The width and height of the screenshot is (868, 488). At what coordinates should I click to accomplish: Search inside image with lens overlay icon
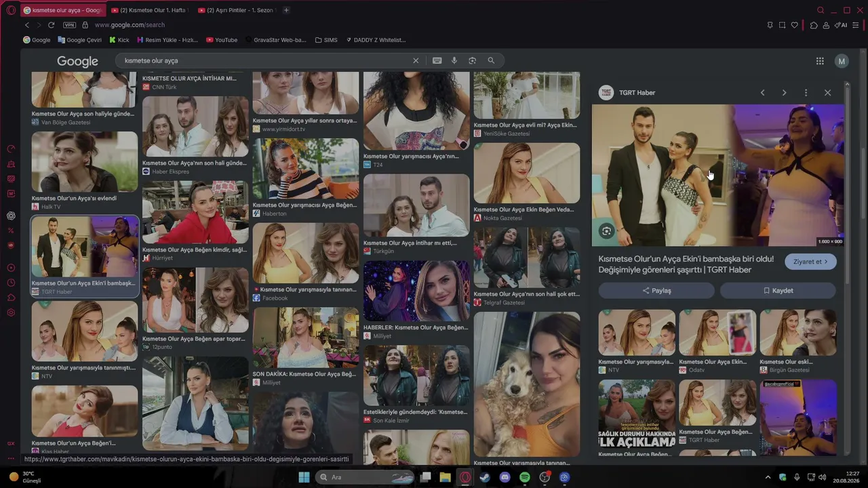pyautogui.click(x=606, y=231)
